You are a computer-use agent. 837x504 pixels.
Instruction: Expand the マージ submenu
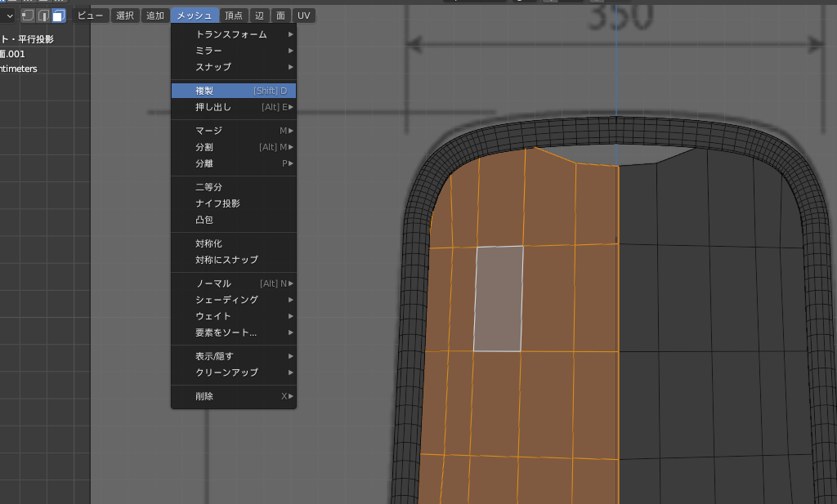pyautogui.click(x=234, y=131)
